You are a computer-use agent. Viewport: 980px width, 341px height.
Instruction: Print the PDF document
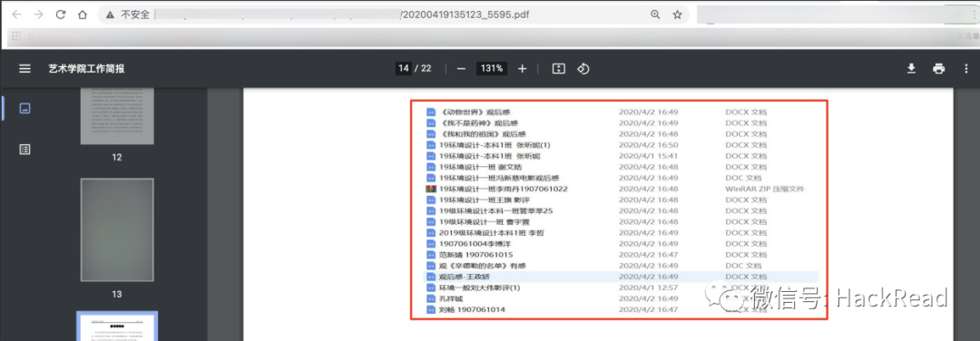[939, 69]
